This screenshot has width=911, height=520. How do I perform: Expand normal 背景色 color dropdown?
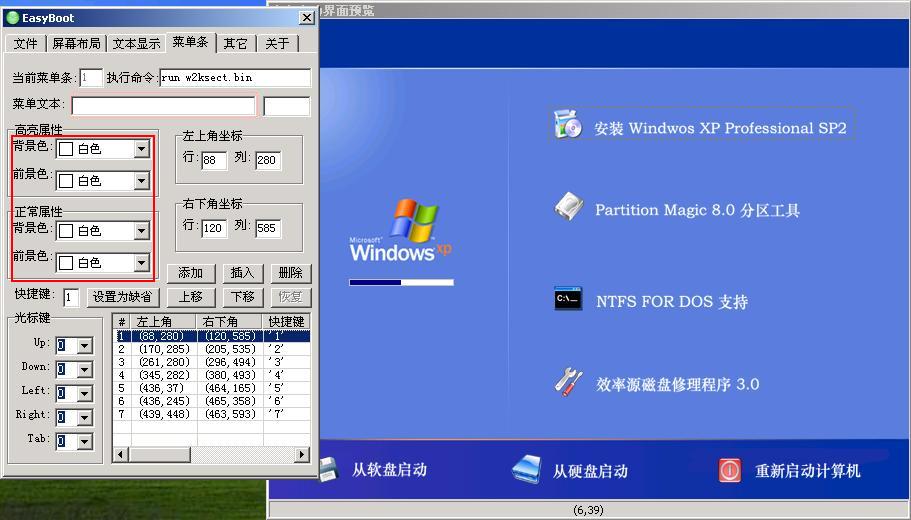(x=141, y=231)
